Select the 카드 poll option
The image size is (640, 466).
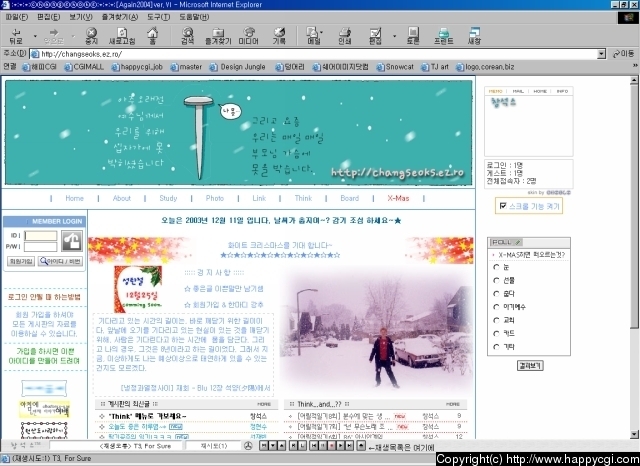coord(496,333)
